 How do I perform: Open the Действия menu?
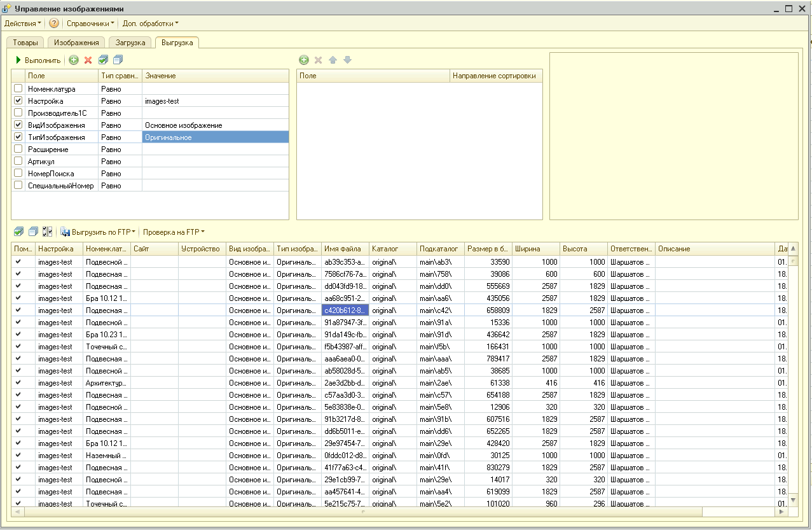(x=22, y=24)
